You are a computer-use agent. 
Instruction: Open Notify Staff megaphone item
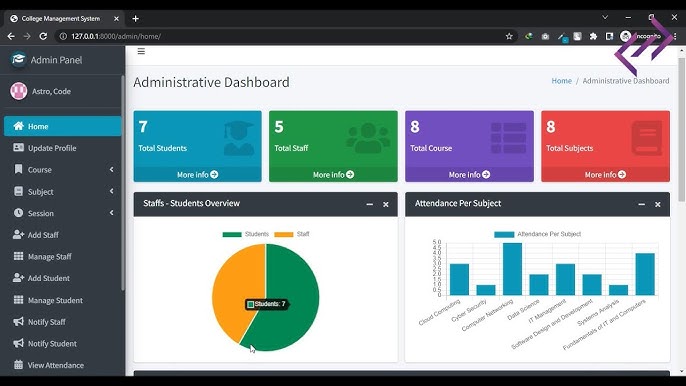tap(63, 322)
